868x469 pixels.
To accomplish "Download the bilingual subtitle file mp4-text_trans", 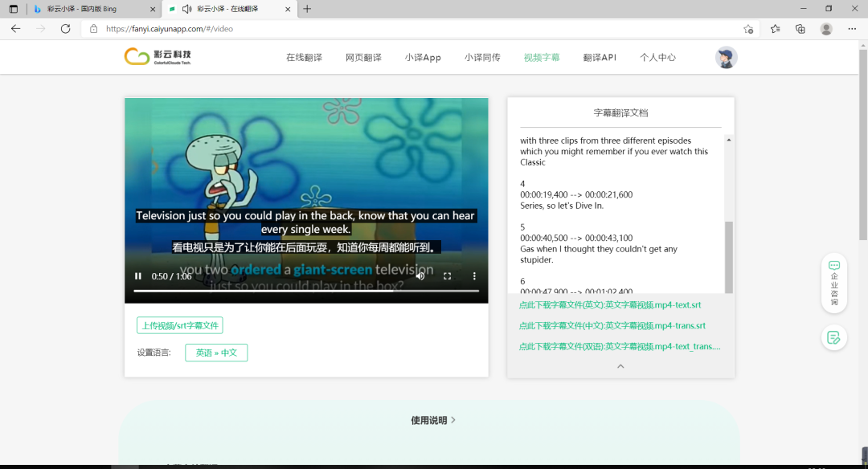I will (620, 347).
